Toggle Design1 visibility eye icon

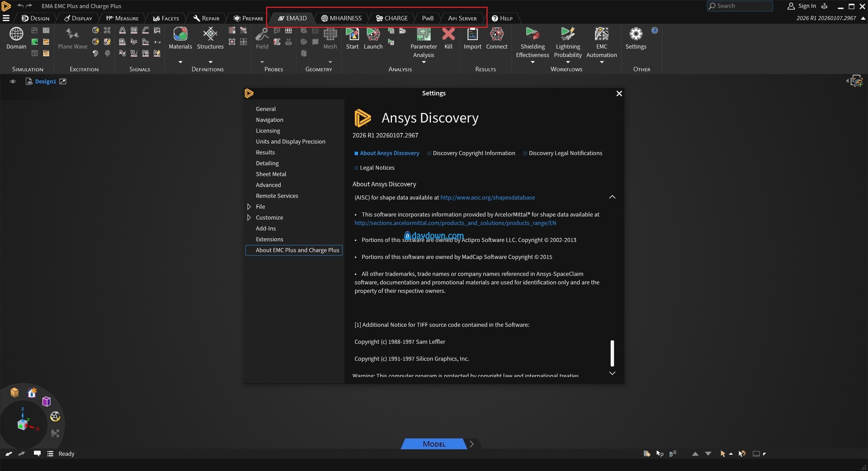click(x=13, y=81)
